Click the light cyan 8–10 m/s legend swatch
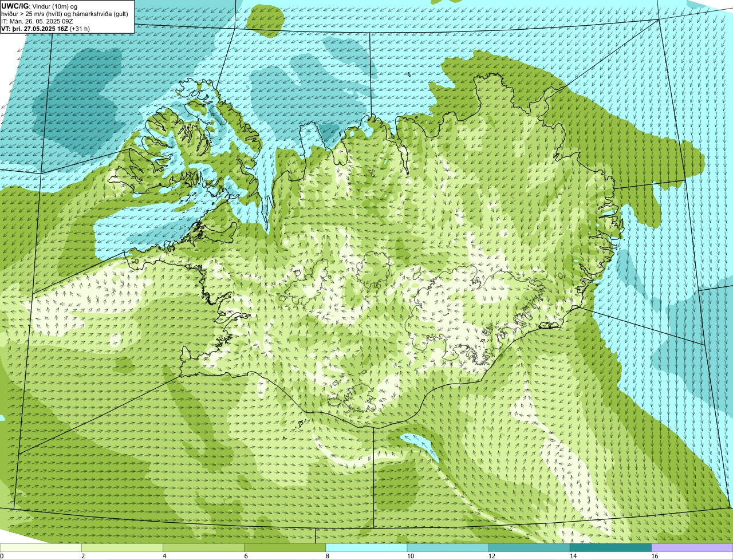Screen dimensions: 733x560 point(366,547)
